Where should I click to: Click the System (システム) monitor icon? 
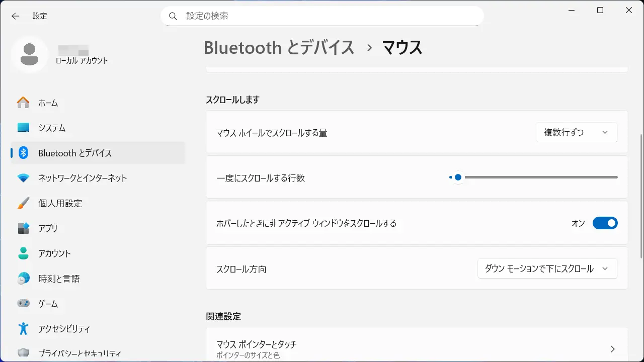click(23, 128)
